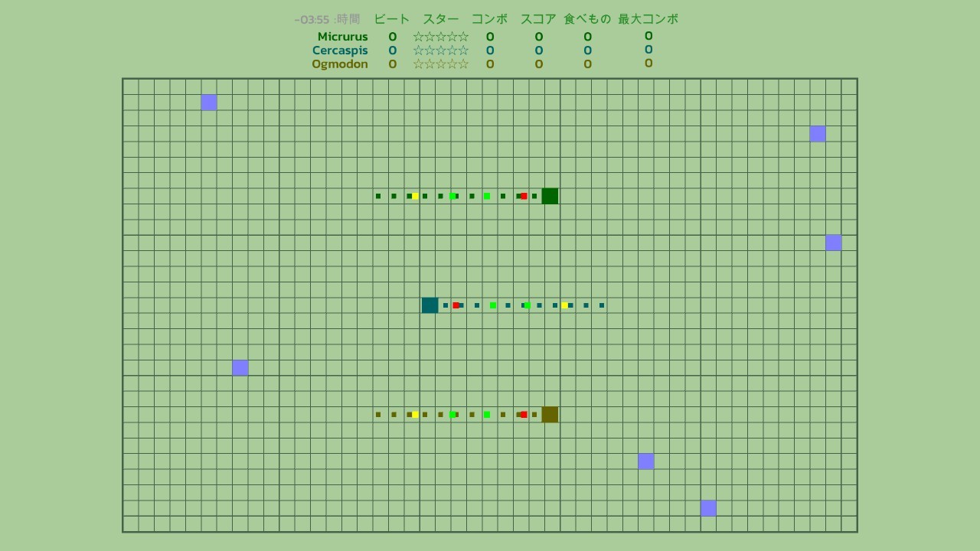Click the 食べもの column header
980x551 pixels.
(588, 19)
